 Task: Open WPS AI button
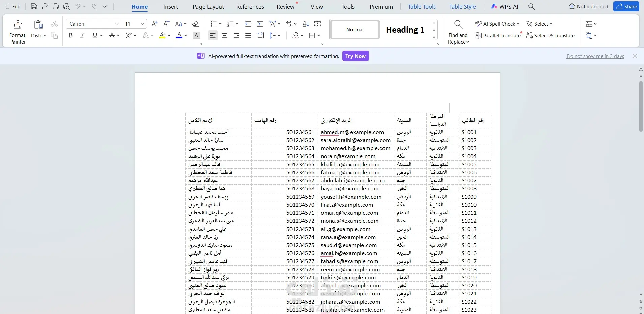[504, 6]
